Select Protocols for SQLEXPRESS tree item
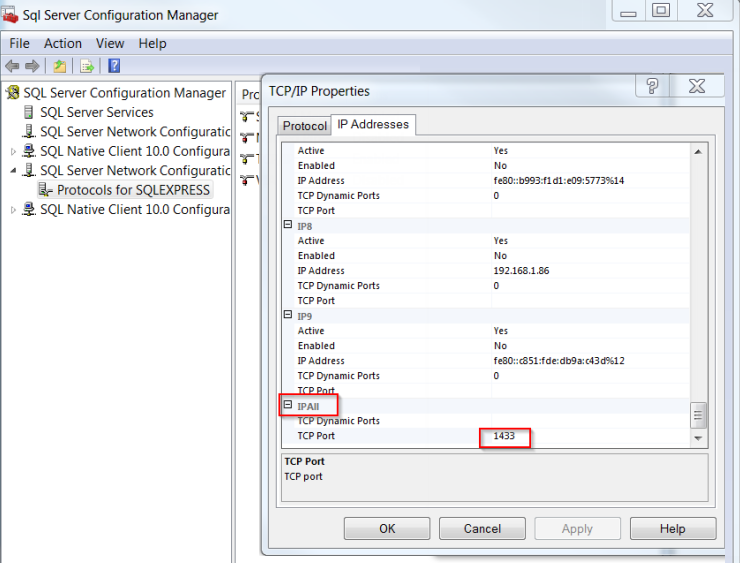Viewport: 740px width, 563px height. coord(133,189)
